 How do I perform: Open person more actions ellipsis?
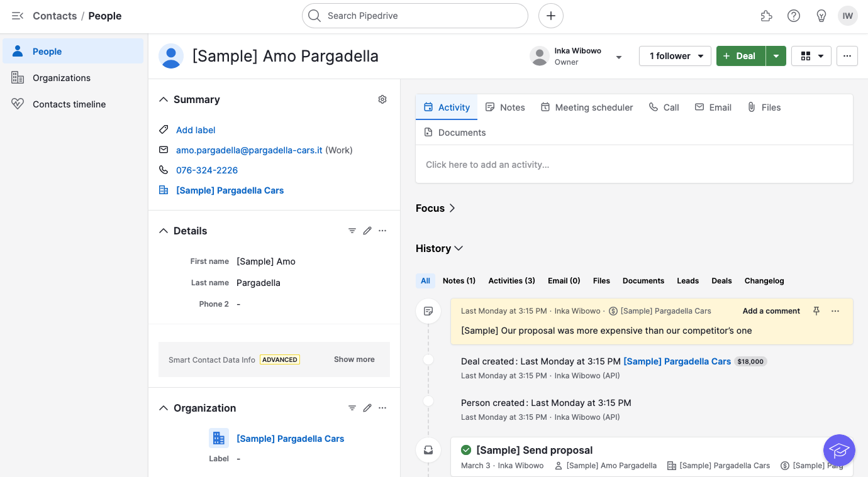tap(847, 56)
